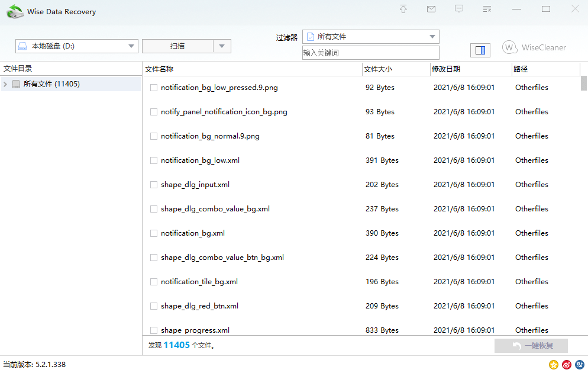Check the notification_bg_low_pressed.9.png checkbox
This screenshot has height=373, width=588.
[x=154, y=87]
